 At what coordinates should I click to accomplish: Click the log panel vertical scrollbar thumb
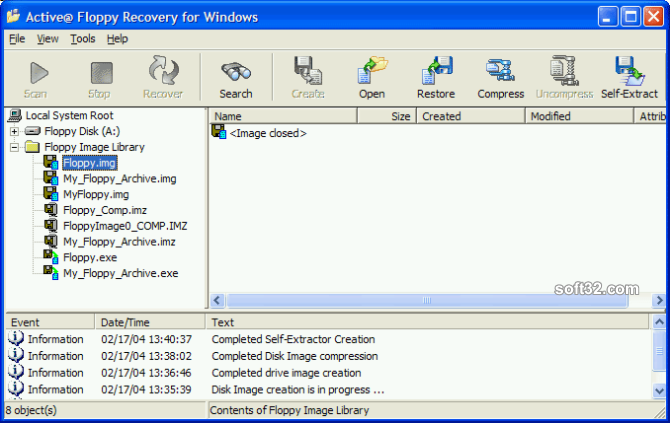(x=659, y=350)
